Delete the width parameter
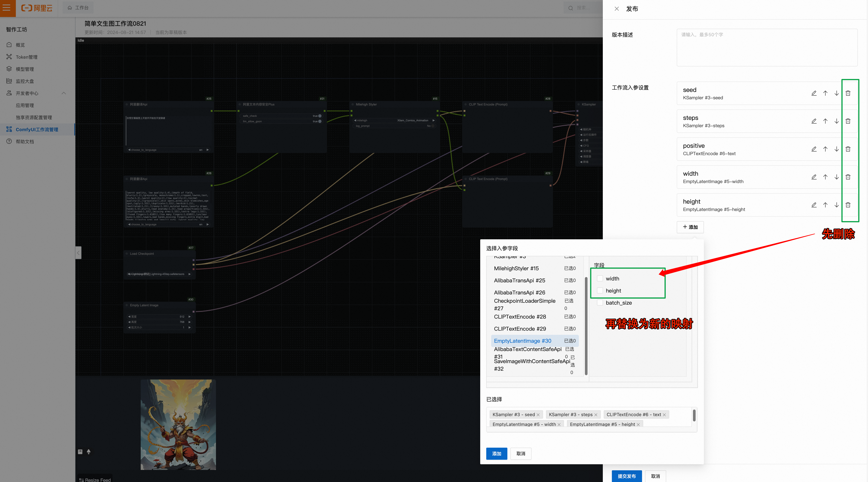 pos(848,177)
